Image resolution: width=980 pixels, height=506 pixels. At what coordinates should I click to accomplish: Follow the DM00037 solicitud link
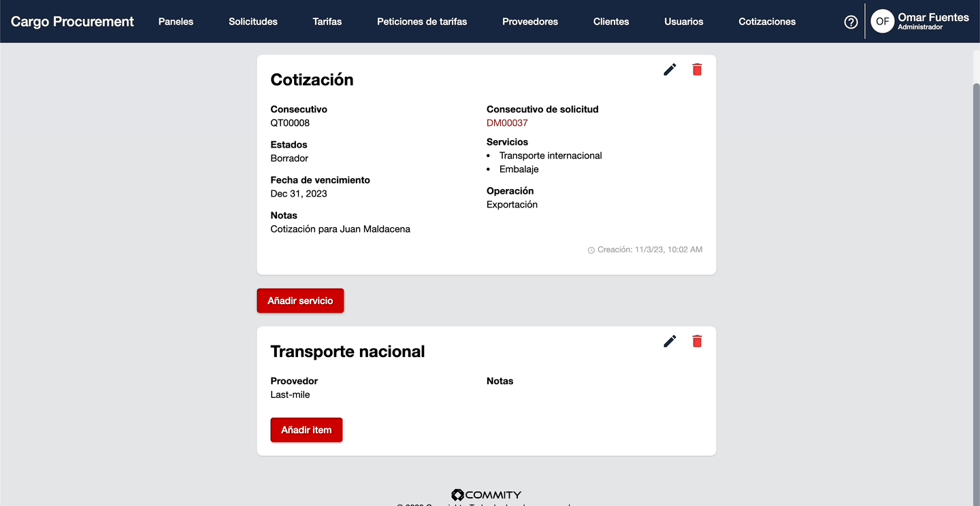507,123
